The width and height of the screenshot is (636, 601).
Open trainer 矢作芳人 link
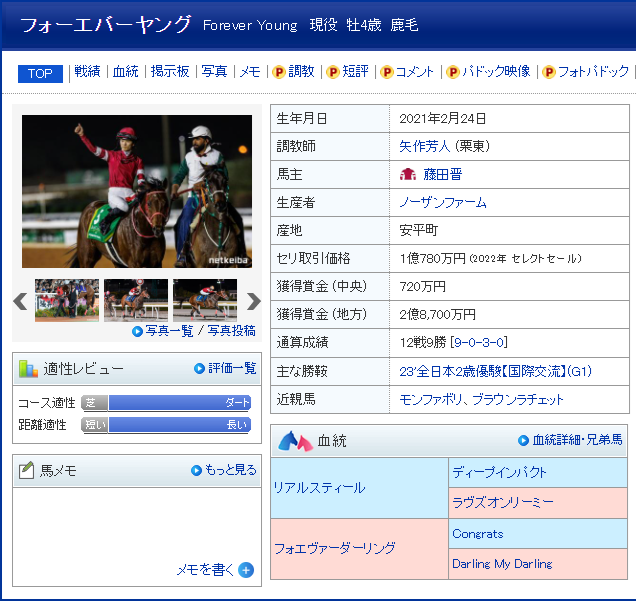tap(425, 146)
